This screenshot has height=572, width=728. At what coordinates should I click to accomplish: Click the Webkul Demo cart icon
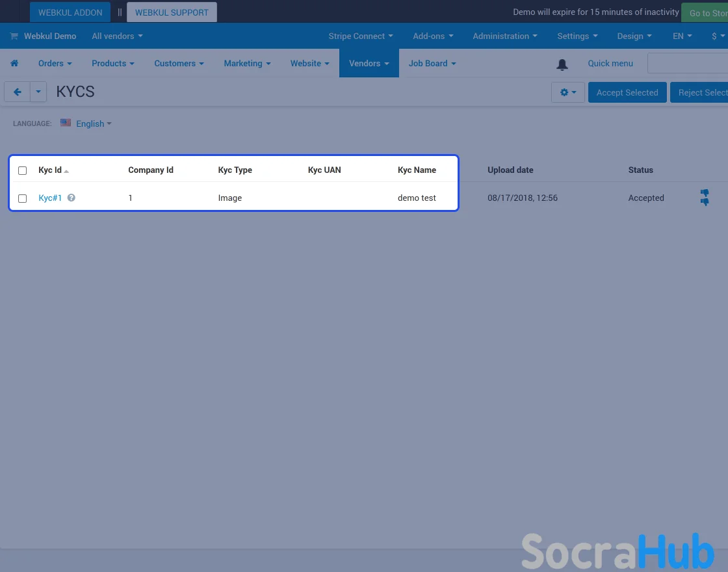(x=14, y=36)
